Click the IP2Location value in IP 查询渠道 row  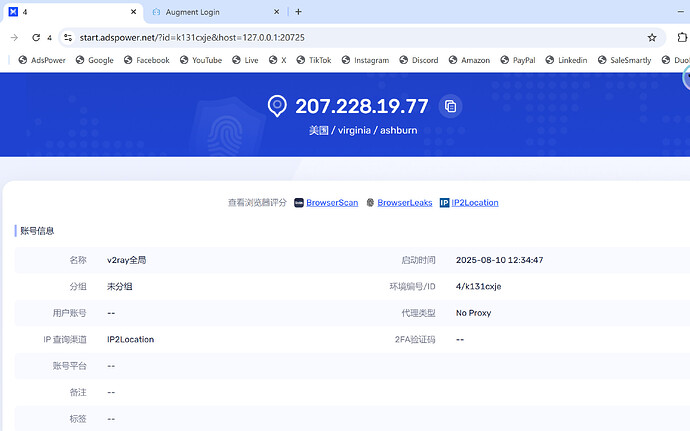[130, 339]
